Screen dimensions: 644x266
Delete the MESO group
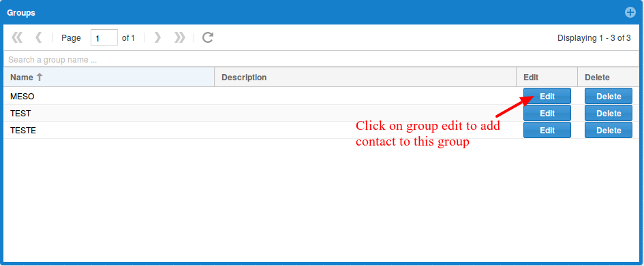[609, 97]
